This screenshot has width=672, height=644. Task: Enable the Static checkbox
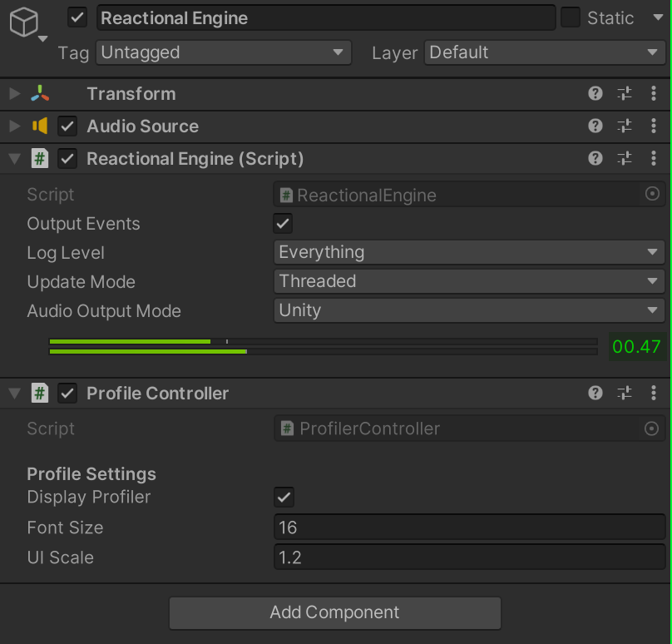(x=571, y=17)
